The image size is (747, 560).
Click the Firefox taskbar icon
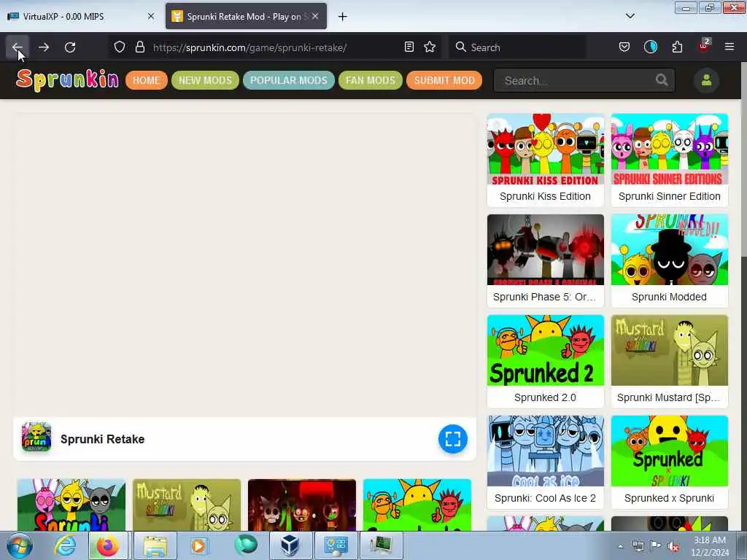[x=108, y=545]
